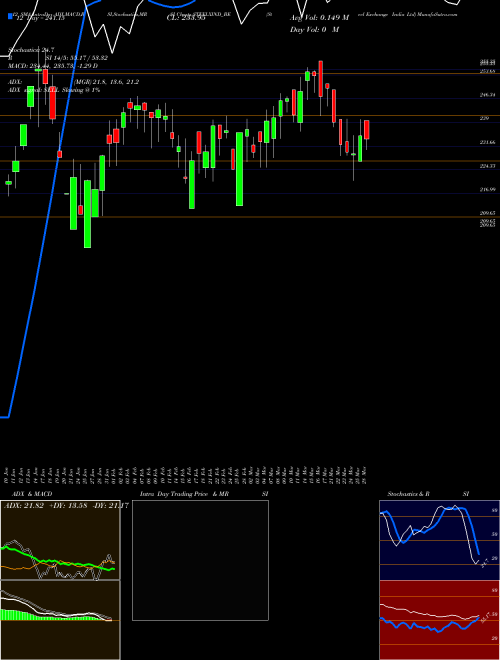
Task: Click the MACD values line in header
Action: point(53,66)
